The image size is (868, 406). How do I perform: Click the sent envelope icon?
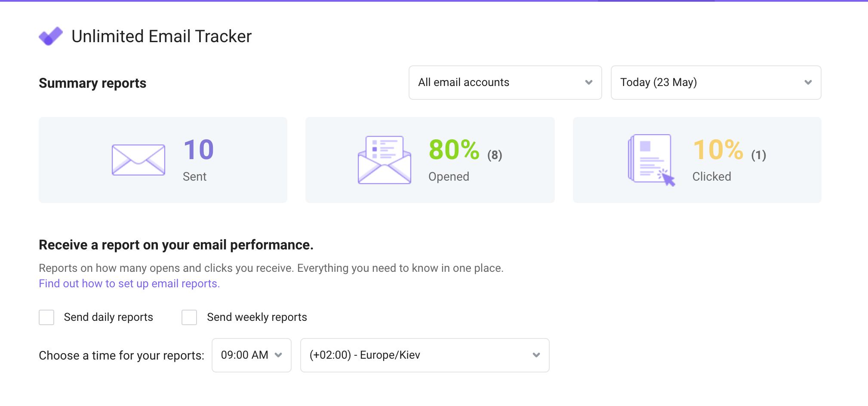pos(139,160)
